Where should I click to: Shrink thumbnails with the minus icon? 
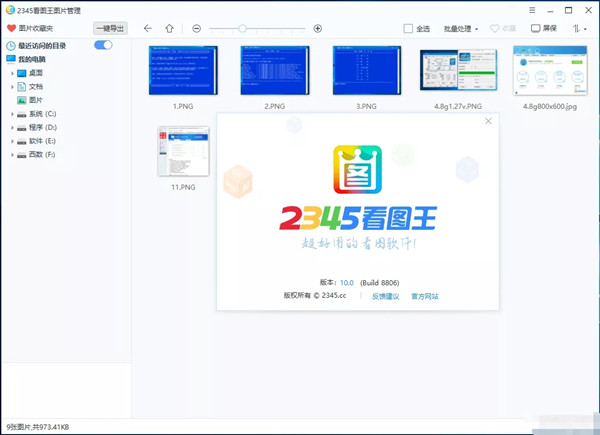tap(196, 28)
